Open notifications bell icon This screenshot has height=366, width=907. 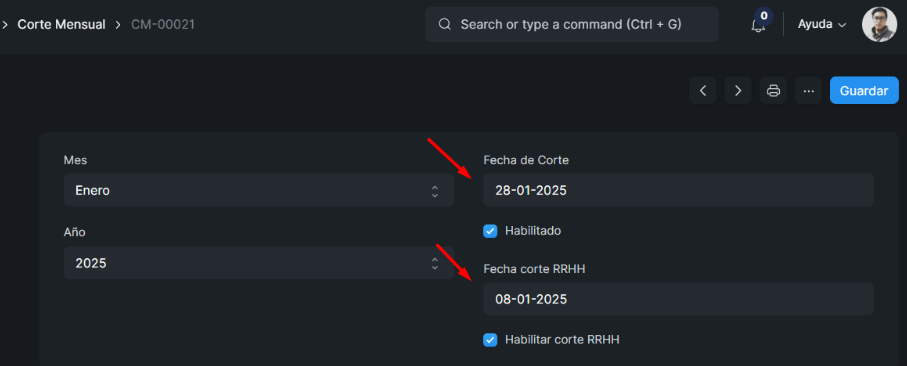click(x=758, y=25)
